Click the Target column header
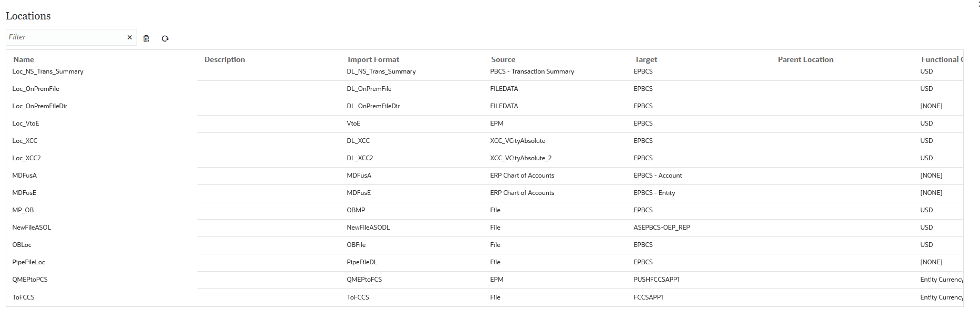This screenshot has height=320, width=980. tap(645, 59)
